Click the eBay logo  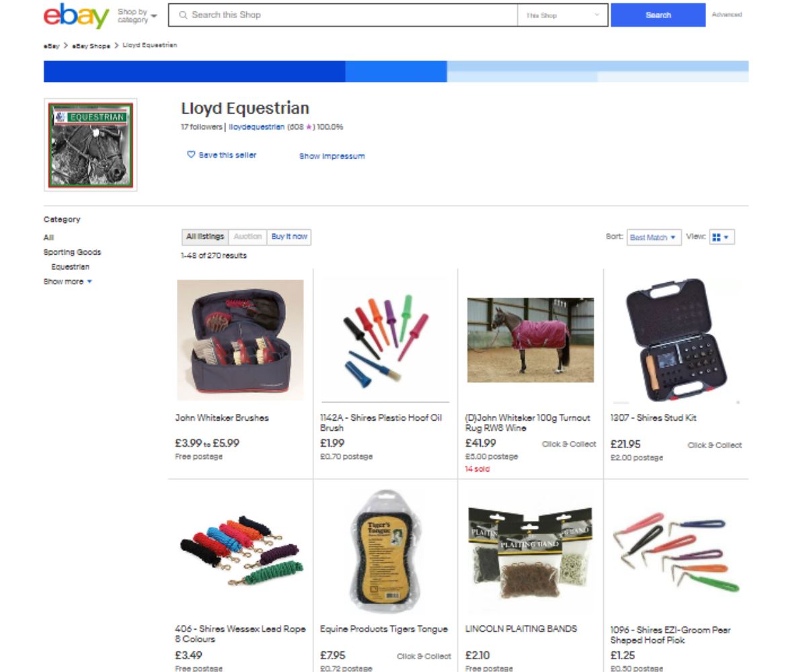tap(76, 15)
